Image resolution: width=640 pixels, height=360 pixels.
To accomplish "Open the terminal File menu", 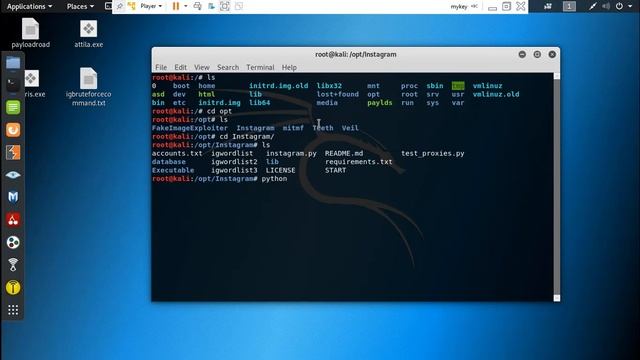I will (161, 67).
